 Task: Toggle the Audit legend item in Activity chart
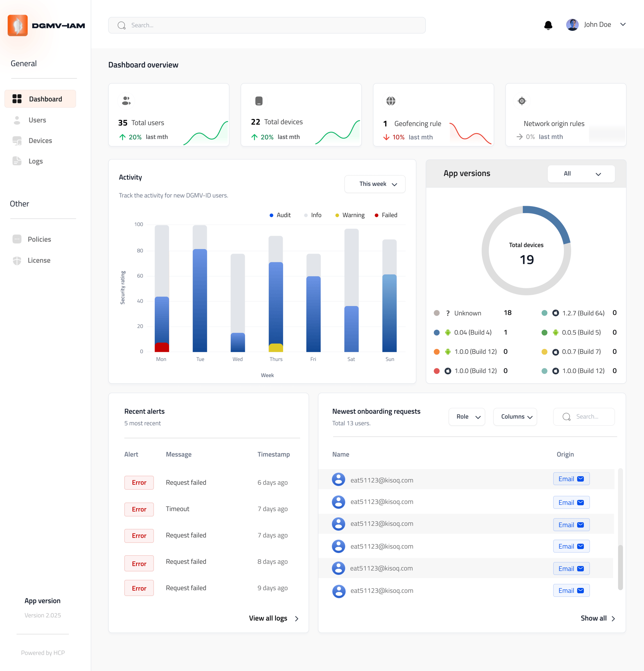[280, 215]
